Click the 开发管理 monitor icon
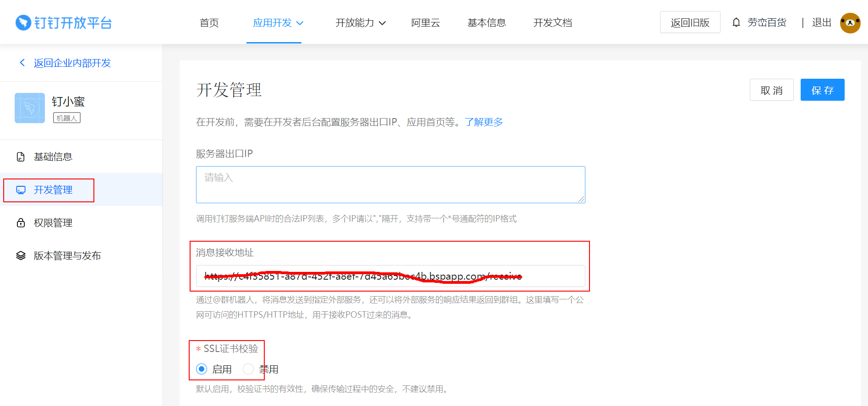868x406 pixels. (x=21, y=190)
